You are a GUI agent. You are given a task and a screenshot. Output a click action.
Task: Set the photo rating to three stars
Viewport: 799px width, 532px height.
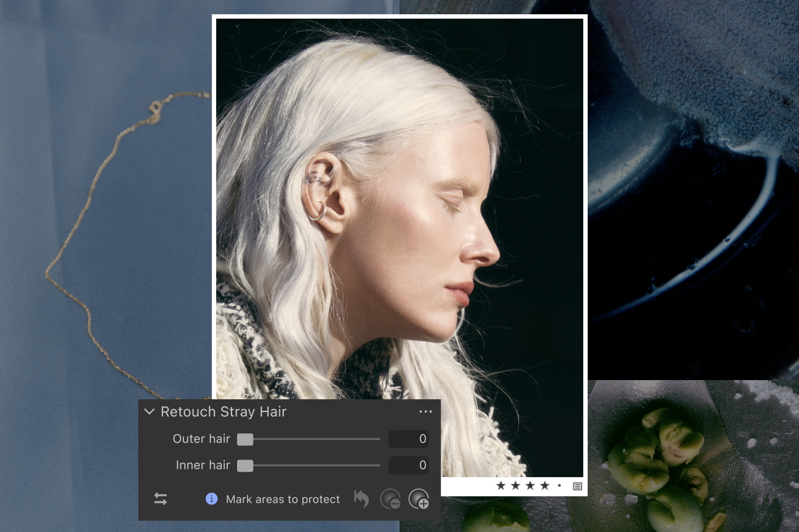pos(530,485)
